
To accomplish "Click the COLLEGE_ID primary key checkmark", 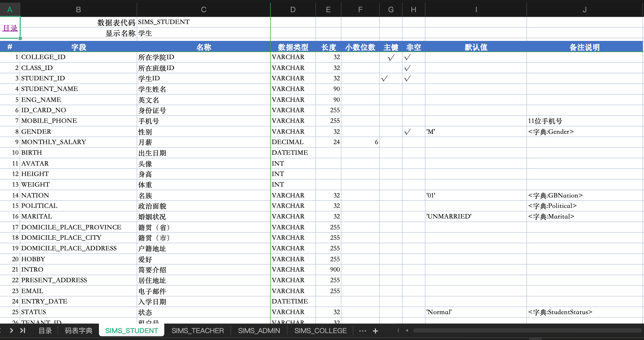I will (391, 57).
